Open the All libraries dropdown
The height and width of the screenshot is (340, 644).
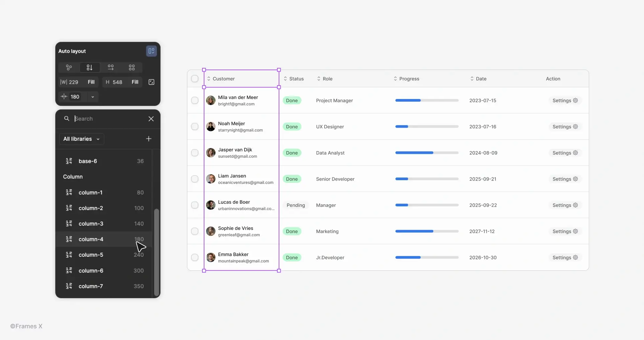click(81, 139)
